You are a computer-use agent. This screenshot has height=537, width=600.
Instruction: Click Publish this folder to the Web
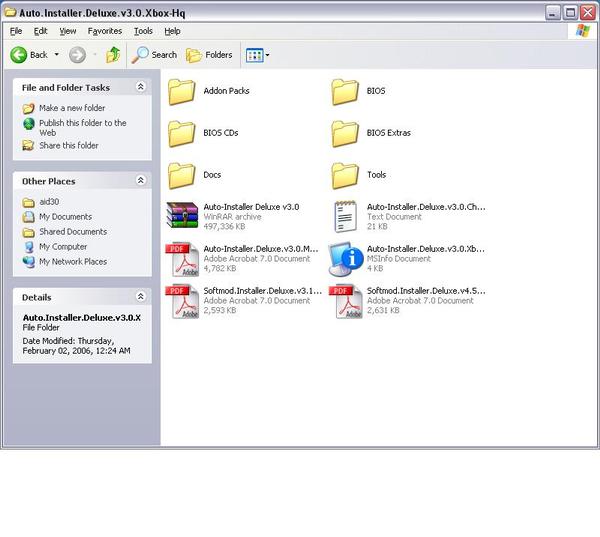point(83,128)
